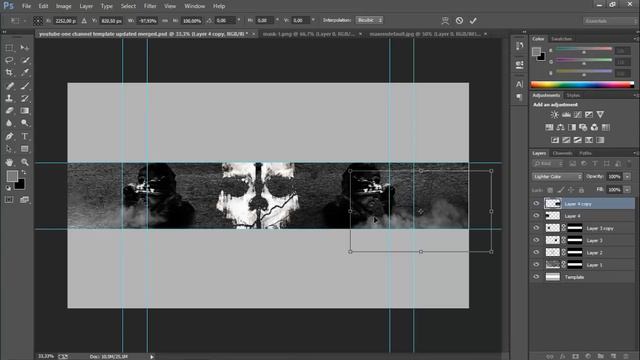The image size is (640, 360).
Task: Select the History Brush tool
Action: (24, 98)
